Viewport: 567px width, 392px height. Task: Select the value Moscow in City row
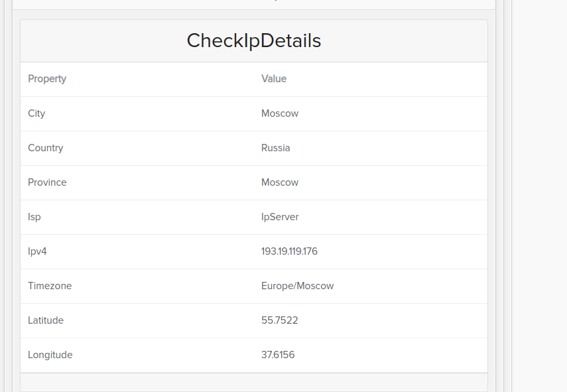click(x=280, y=113)
